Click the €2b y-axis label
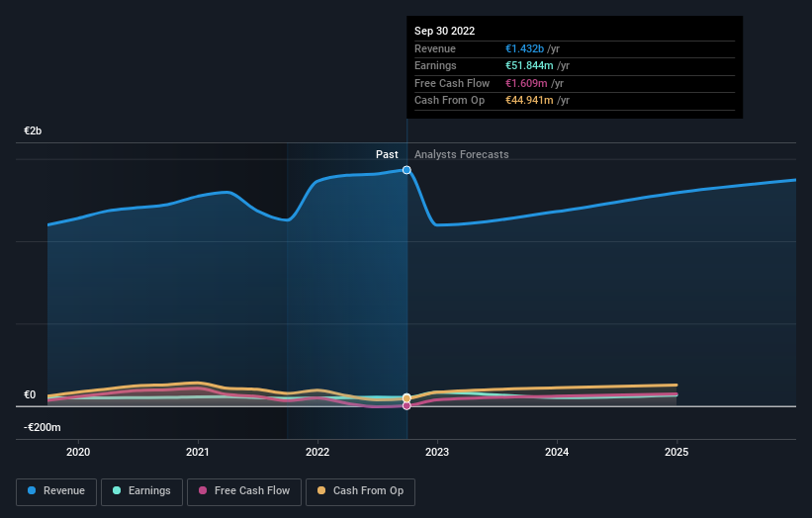 [x=33, y=130]
